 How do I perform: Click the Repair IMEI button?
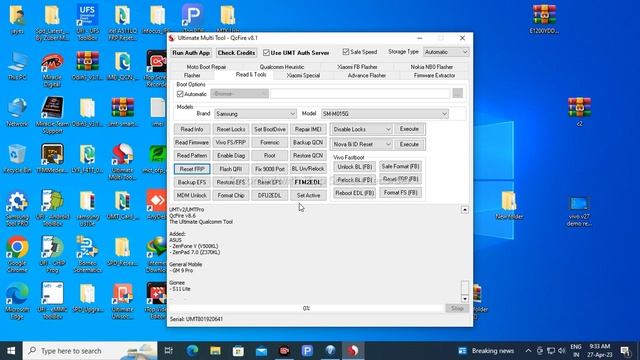tap(308, 129)
